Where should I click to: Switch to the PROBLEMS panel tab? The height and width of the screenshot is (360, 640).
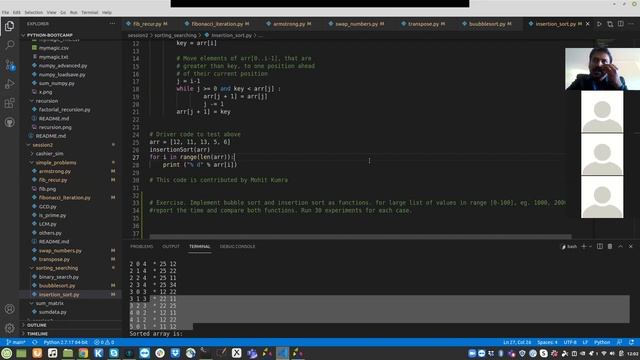[141, 247]
